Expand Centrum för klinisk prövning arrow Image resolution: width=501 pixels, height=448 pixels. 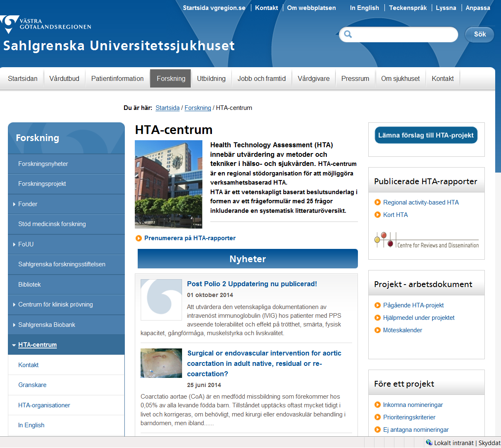pyautogui.click(x=14, y=304)
